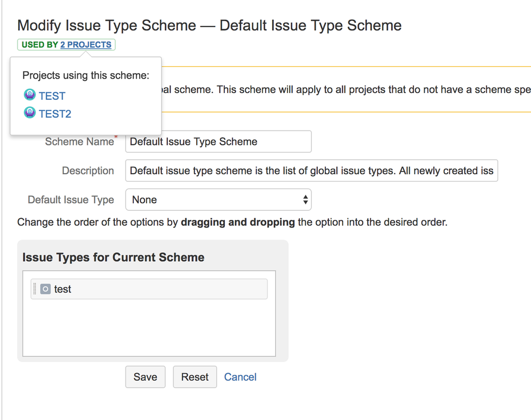Open the TEST2 project link
This screenshot has width=531, height=420.
55,114
